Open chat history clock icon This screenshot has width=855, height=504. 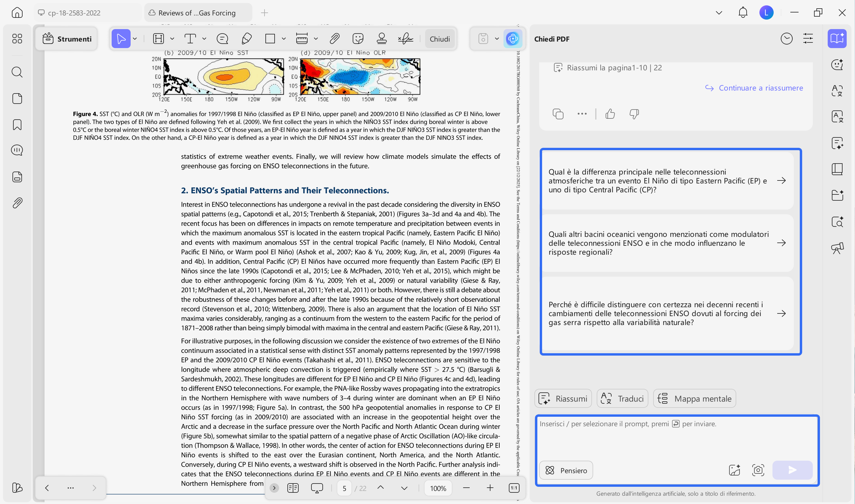[x=787, y=39]
